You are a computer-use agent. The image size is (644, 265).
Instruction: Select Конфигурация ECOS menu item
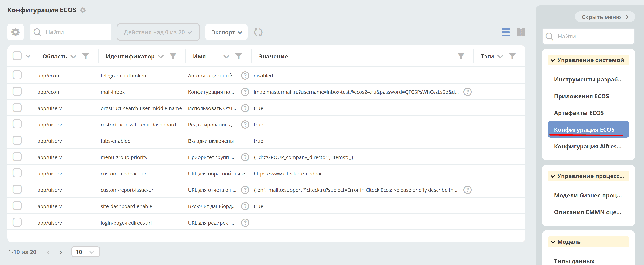tap(588, 130)
